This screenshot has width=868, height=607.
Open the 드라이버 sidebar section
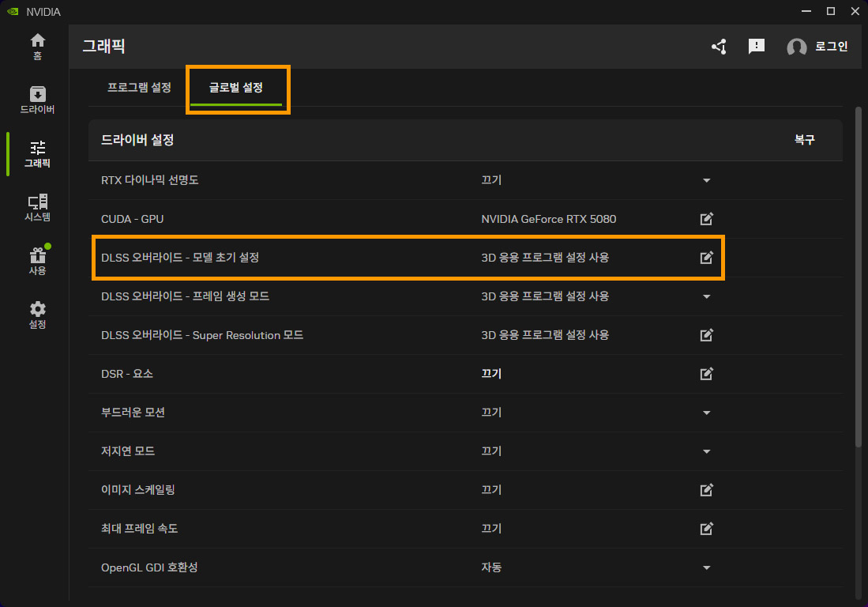37,100
